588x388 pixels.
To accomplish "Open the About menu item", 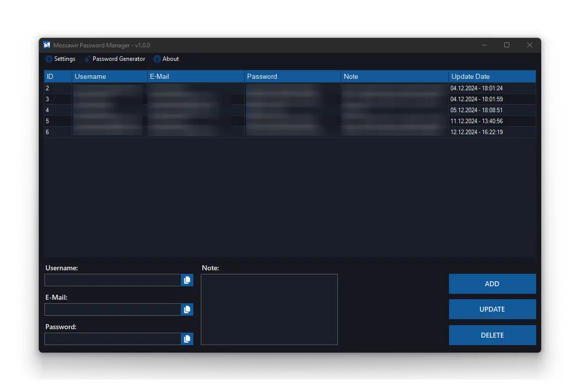I will click(170, 59).
